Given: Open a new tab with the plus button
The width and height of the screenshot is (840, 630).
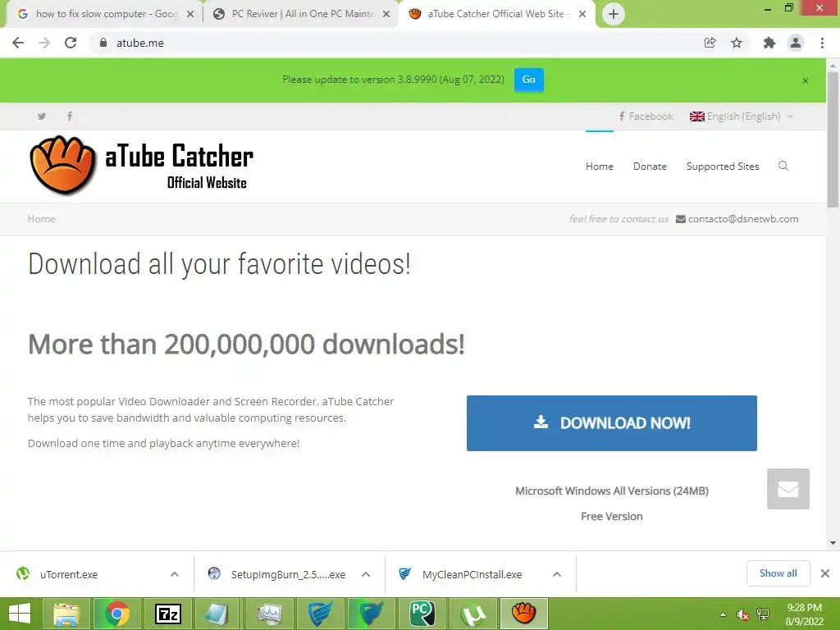Looking at the screenshot, I should click(x=614, y=14).
